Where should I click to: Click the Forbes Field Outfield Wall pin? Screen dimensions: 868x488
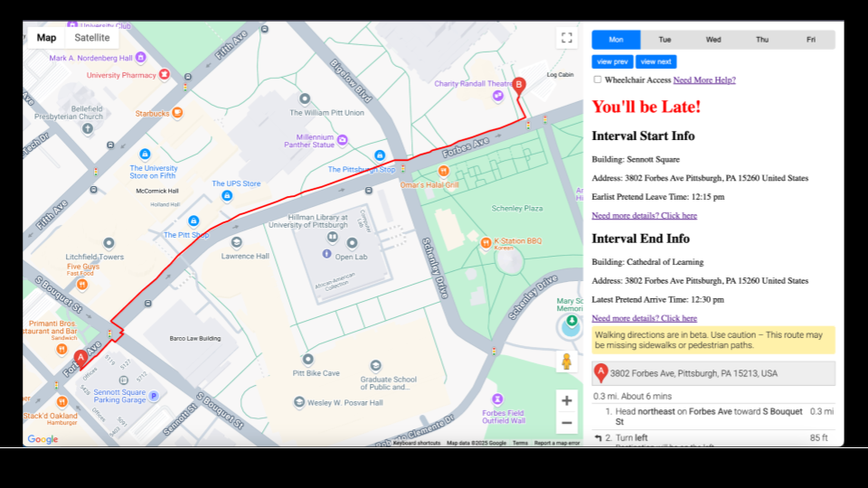tap(497, 399)
